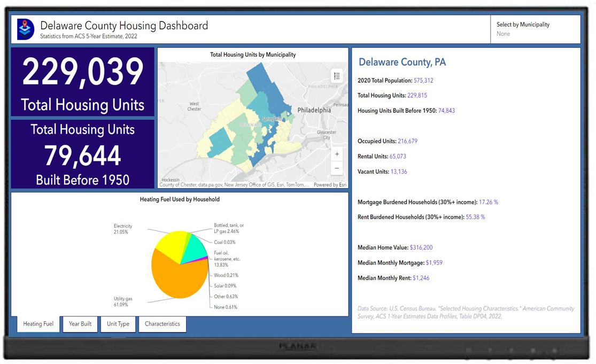596x364 pixels.
Task: Open the Year Built tab
Action: click(x=80, y=324)
